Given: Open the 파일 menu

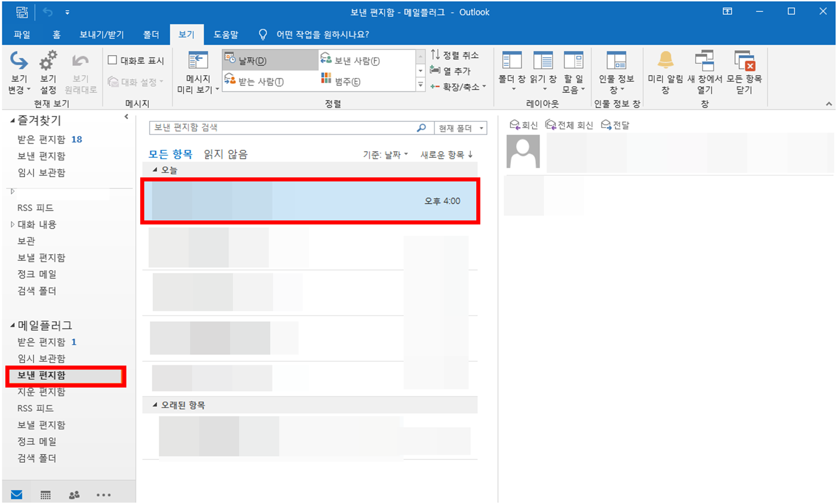Looking at the screenshot, I should 22,34.
